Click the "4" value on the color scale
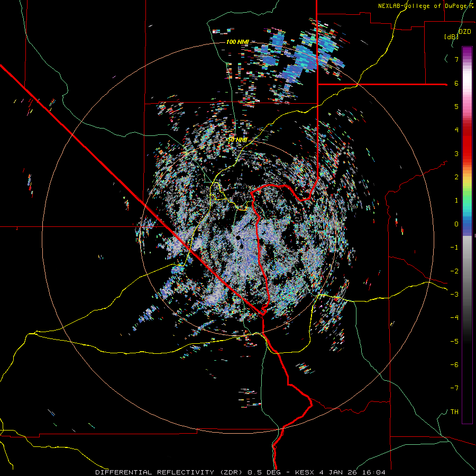476x476 pixels. point(456,130)
